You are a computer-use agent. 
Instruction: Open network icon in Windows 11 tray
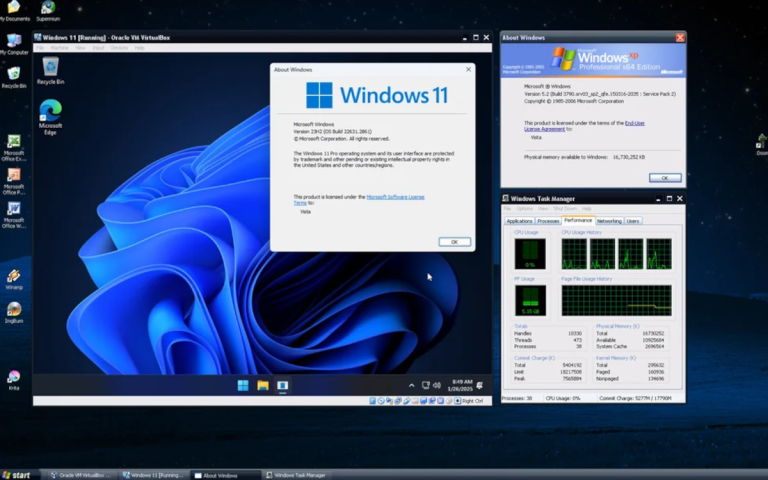[x=426, y=385]
